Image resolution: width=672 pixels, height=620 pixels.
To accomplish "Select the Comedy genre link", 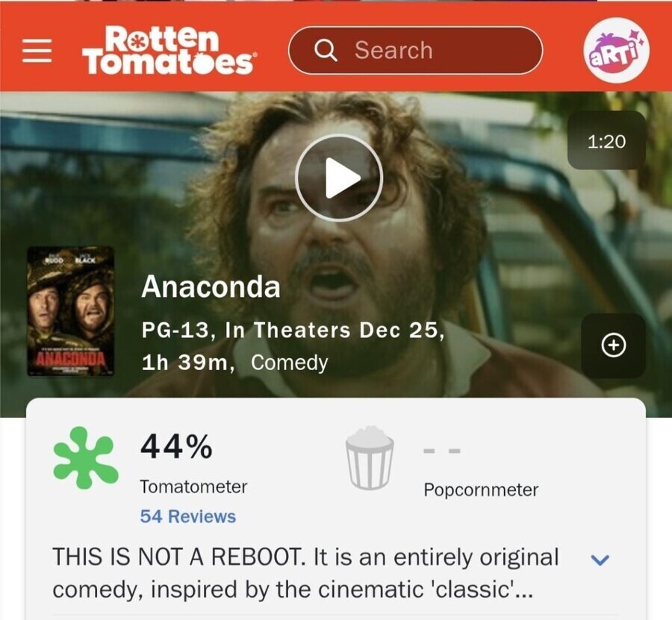I will (289, 363).
